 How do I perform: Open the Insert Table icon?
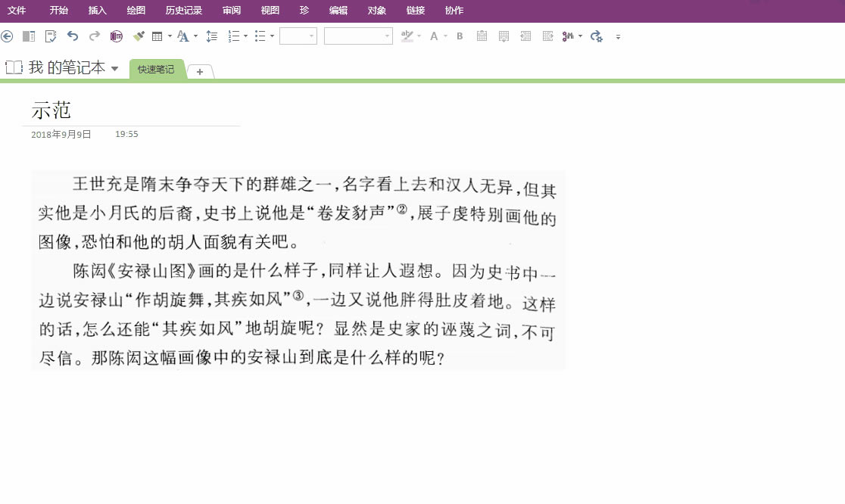pyautogui.click(x=155, y=36)
